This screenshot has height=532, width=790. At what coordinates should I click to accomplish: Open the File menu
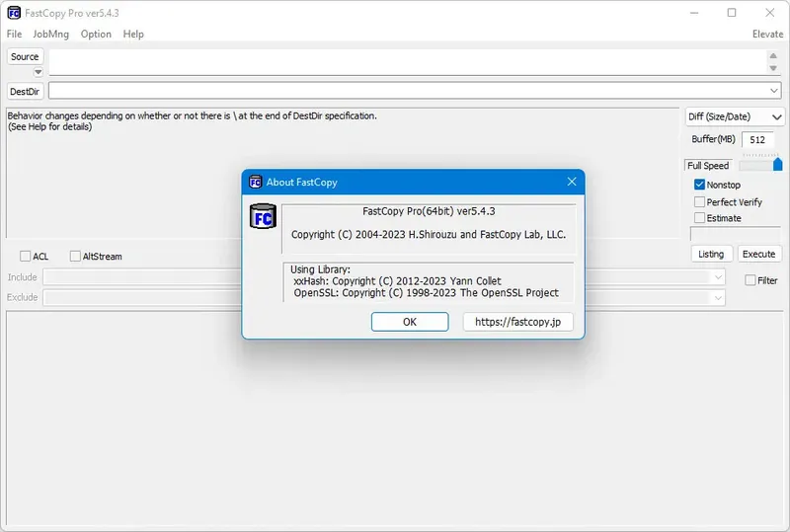point(14,34)
